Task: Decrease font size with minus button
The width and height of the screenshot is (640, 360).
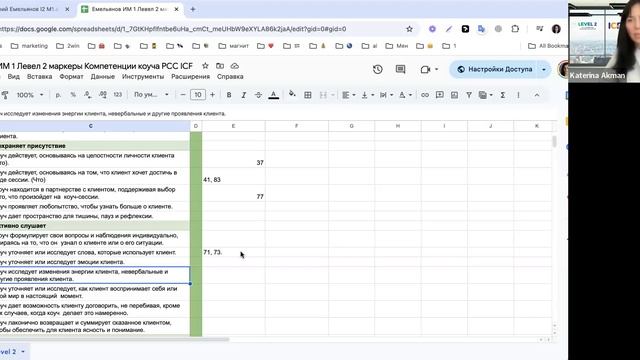Action: 183,95
